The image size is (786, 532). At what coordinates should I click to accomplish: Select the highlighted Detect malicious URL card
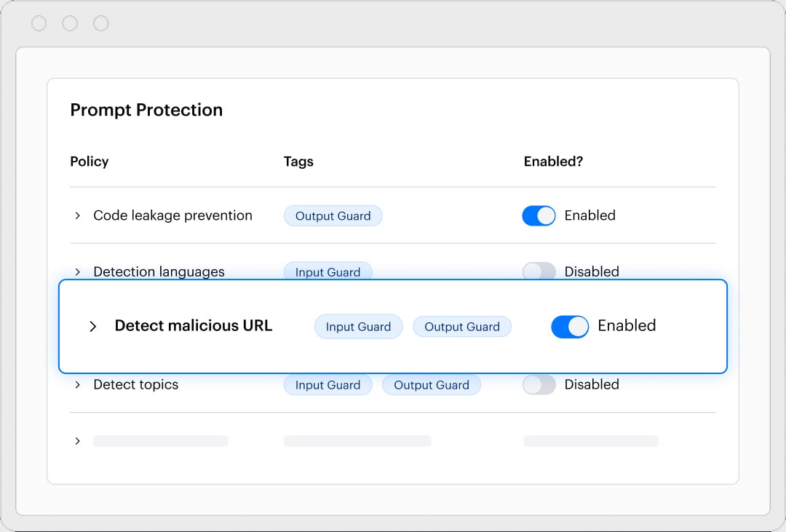[393, 326]
